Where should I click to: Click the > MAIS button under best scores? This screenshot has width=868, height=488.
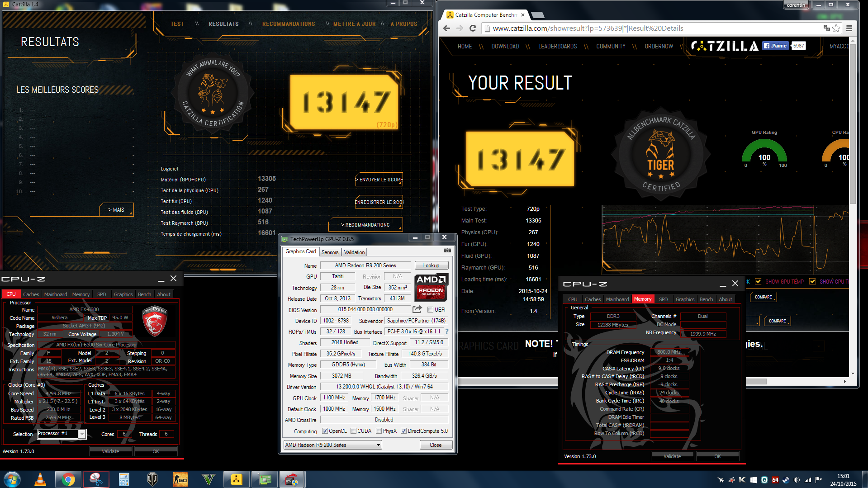(116, 210)
